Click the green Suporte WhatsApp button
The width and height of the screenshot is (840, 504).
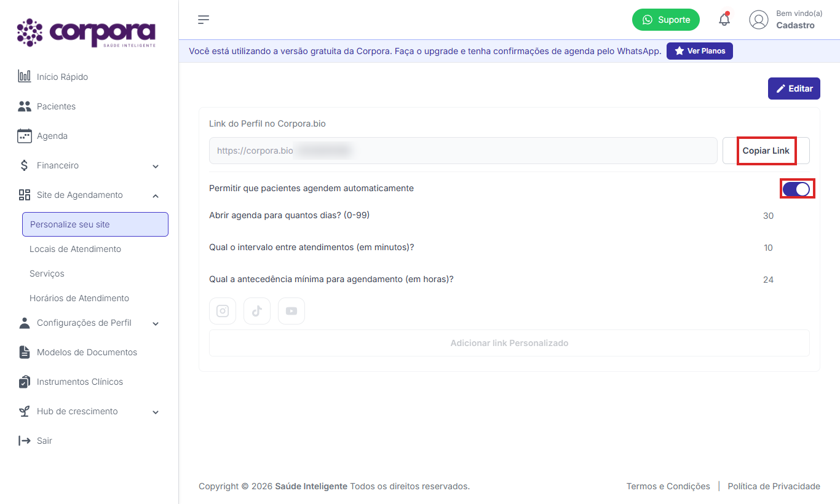(666, 20)
